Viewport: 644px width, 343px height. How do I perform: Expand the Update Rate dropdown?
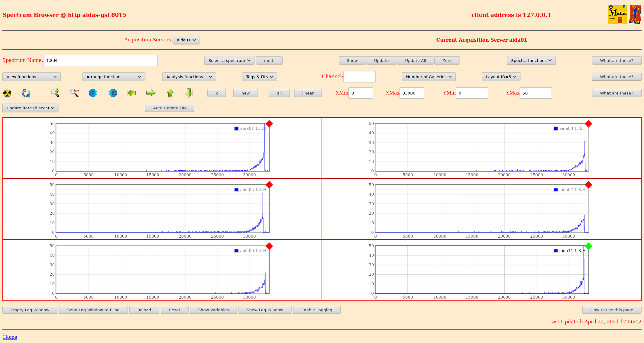click(x=30, y=108)
